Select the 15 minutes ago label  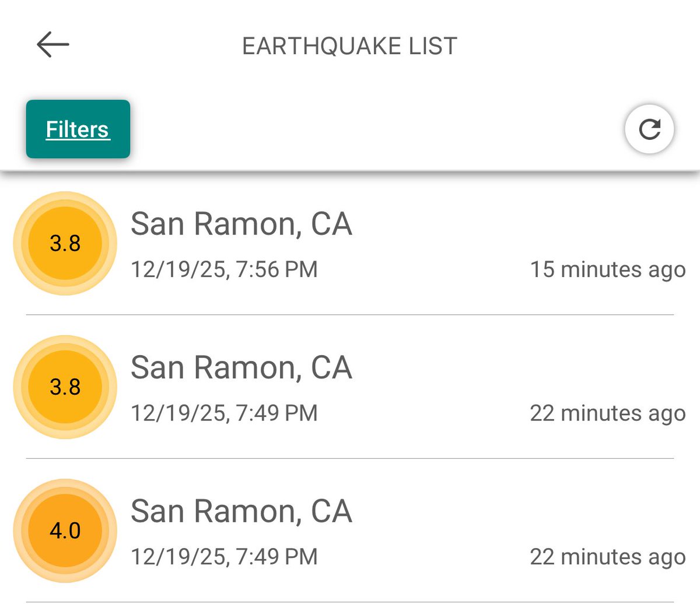pos(607,270)
